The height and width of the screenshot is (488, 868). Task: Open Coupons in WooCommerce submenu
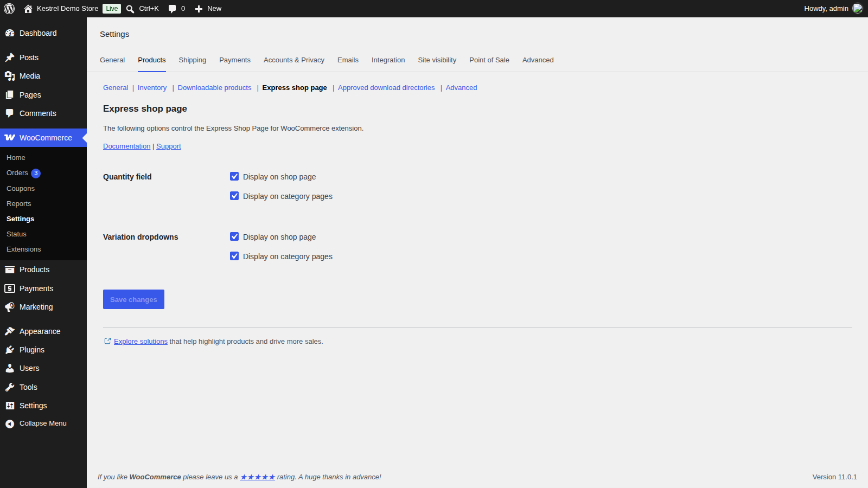tap(21, 189)
